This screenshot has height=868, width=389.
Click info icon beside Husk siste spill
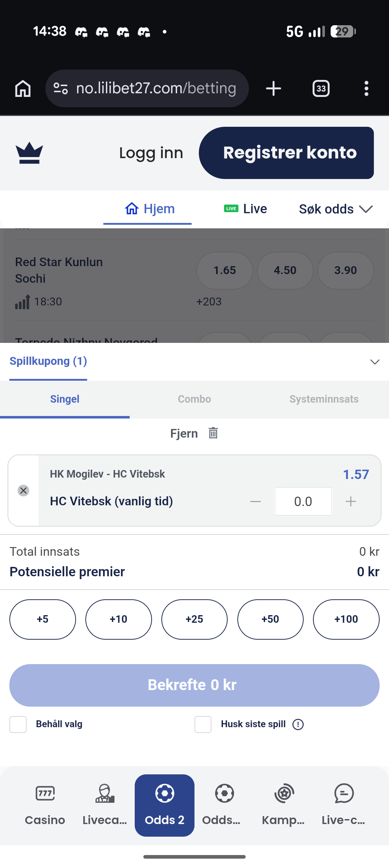[x=298, y=724]
